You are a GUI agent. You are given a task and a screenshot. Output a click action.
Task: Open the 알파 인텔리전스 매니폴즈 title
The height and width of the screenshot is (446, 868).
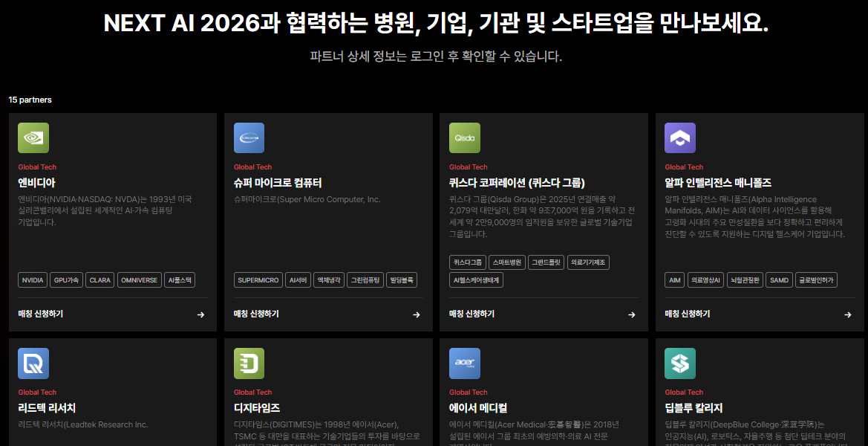pyautogui.click(x=718, y=183)
